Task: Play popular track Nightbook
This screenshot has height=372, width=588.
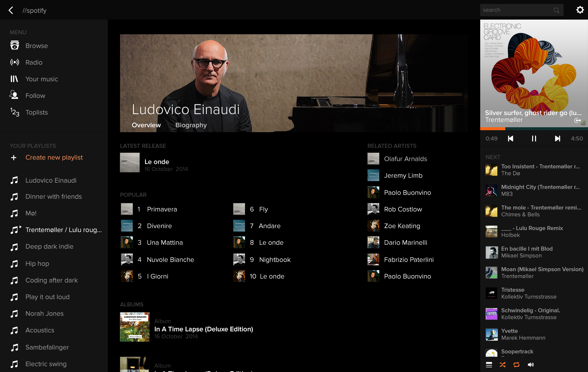Action: tap(275, 259)
